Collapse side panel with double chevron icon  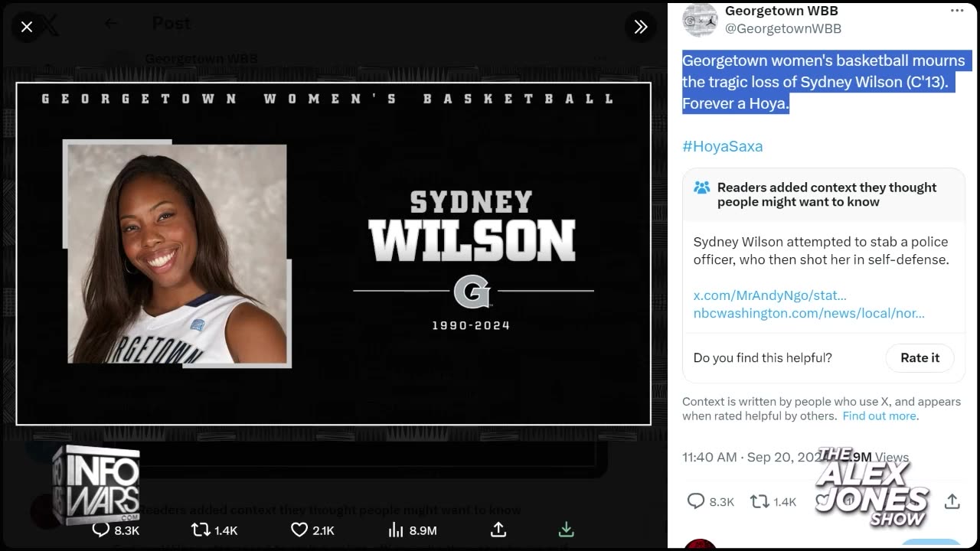click(x=641, y=28)
